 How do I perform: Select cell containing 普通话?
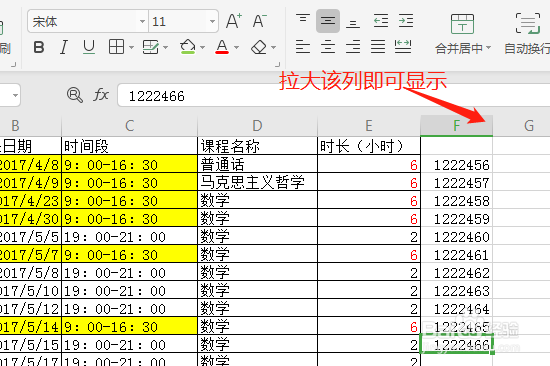[257, 164]
